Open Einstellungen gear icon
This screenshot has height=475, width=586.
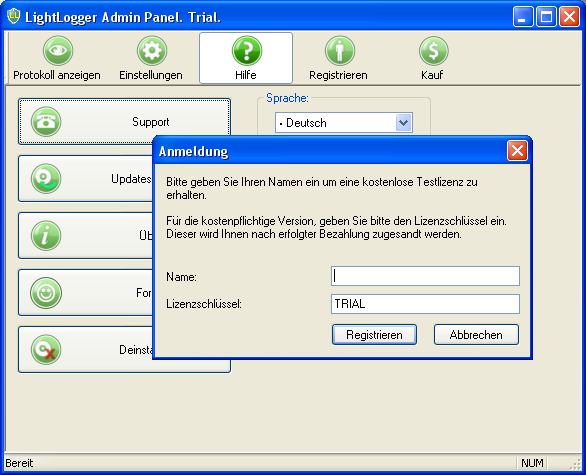[x=151, y=51]
